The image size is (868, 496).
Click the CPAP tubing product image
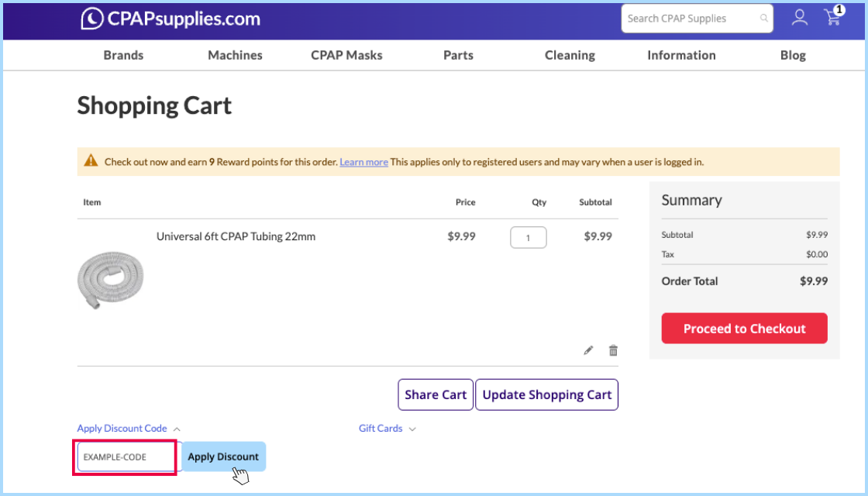110,280
